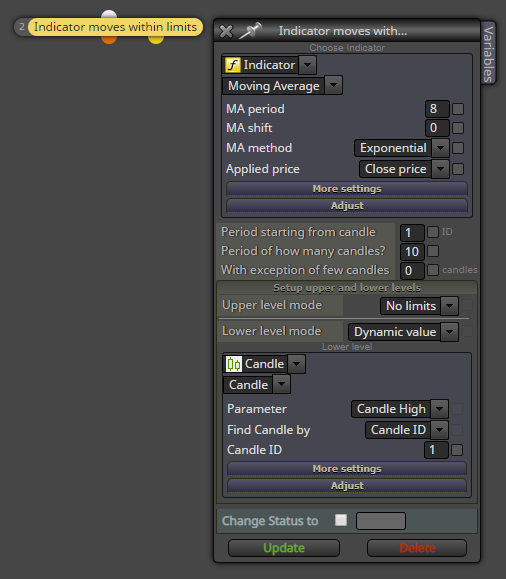
Task: Click the Change Status to gray field
Action: click(x=381, y=521)
